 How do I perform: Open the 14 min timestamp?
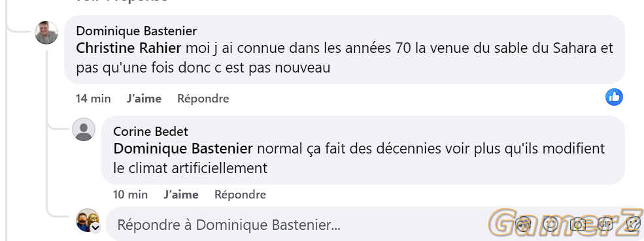coord(93,99)
